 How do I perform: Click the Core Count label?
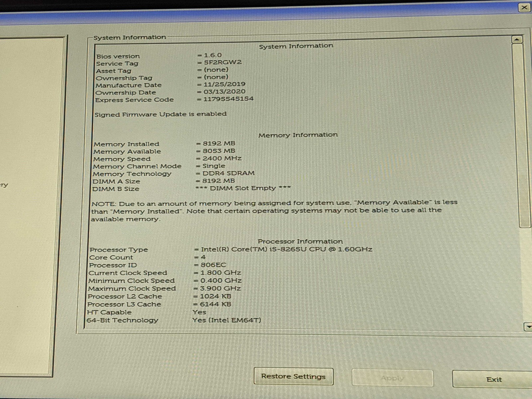click(111, 257)
